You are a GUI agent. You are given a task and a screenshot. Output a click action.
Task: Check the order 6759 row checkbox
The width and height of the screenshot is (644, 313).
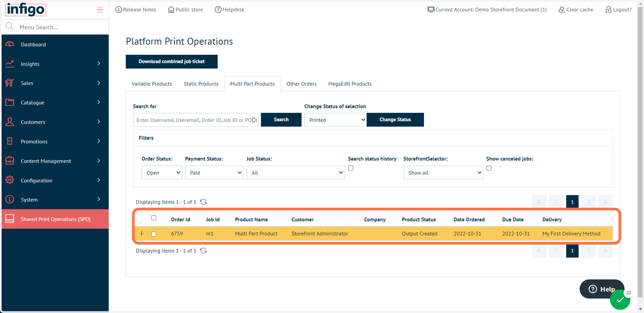154,234
